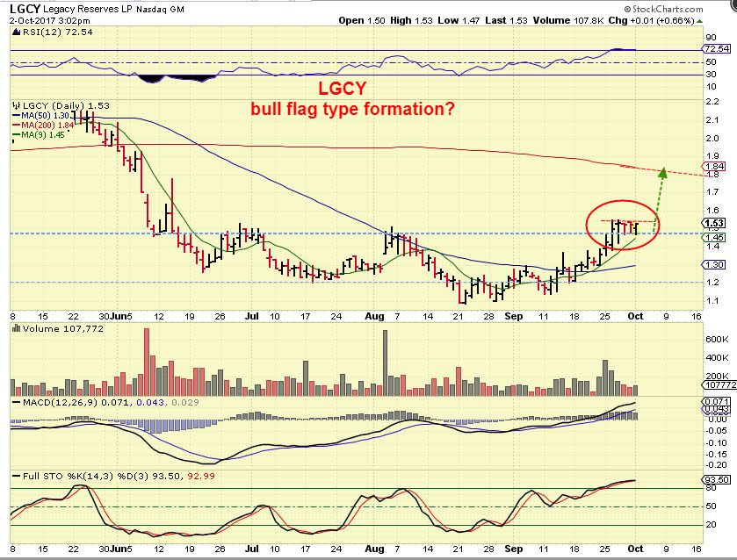This screenshot has width=737, height=560.
Task: Click the Sep label on the price chart date axis
Action: coord(513,316)
